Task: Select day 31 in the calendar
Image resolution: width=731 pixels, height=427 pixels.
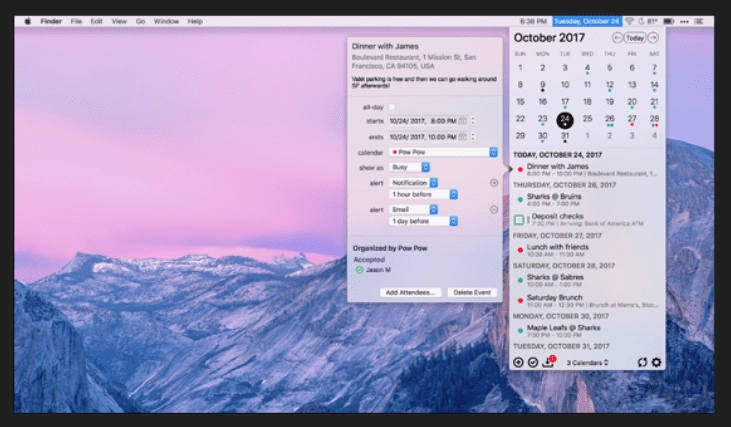Action: tap(565, 137)
